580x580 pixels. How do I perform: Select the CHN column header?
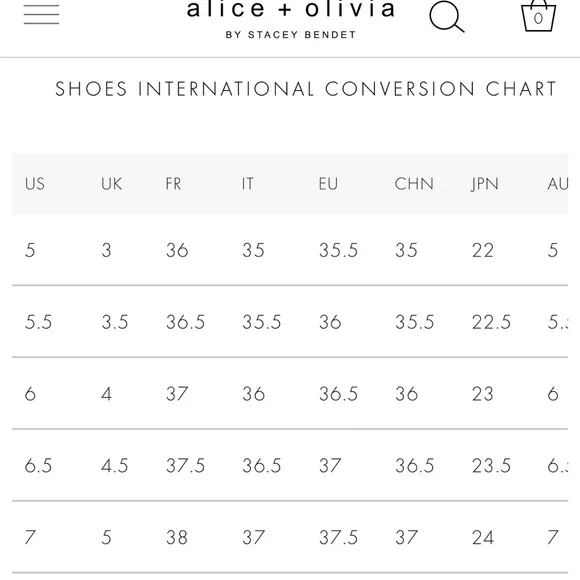tap(414, 184)
